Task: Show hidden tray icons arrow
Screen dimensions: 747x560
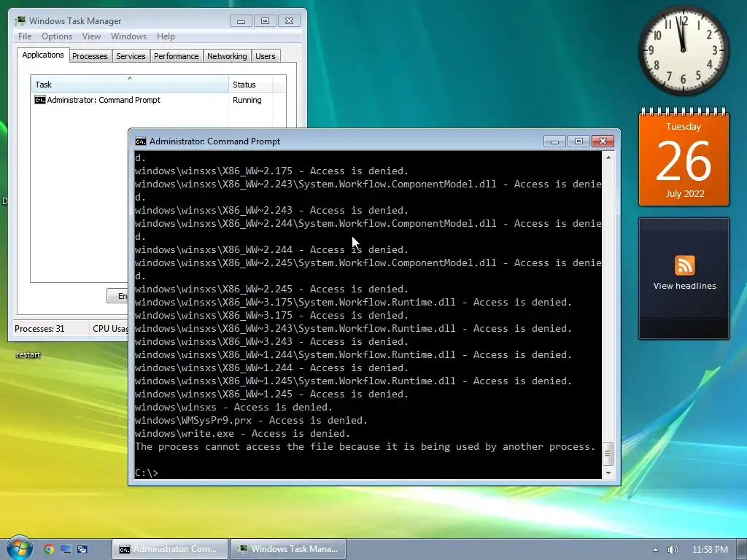Action: point(656,550)
